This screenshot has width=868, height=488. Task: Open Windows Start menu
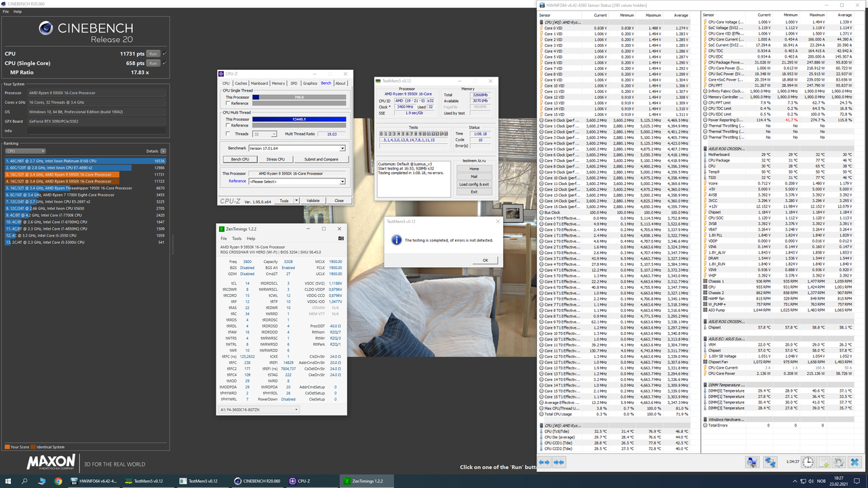click(x=7, y=481)
